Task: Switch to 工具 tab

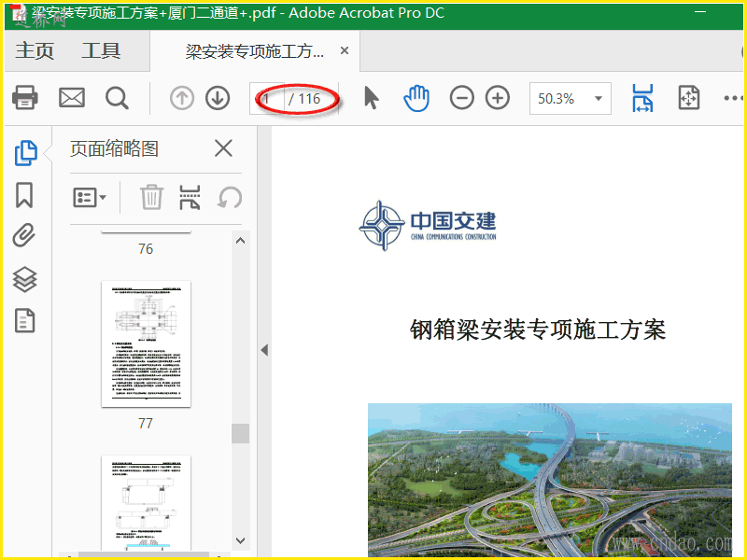Action: click(101, 50)
